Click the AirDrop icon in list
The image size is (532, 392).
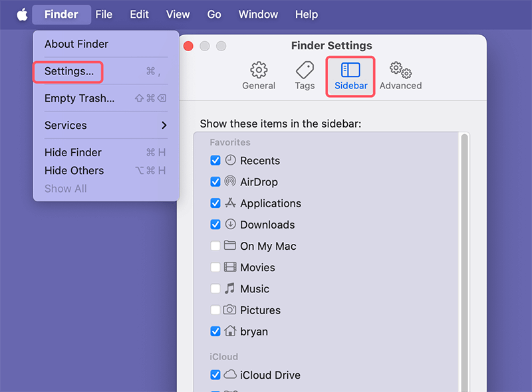(x=230, y=181)
